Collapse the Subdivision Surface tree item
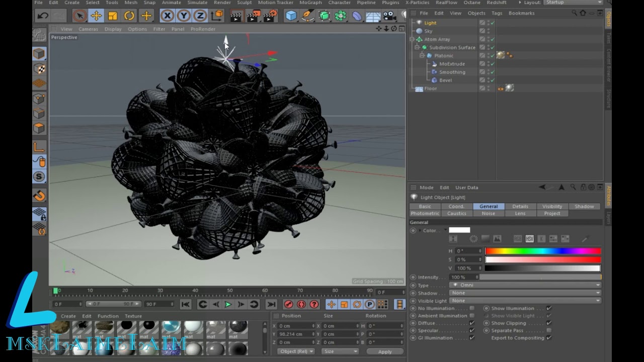Viewport: 644px width, 362px height. coord(417,47)
